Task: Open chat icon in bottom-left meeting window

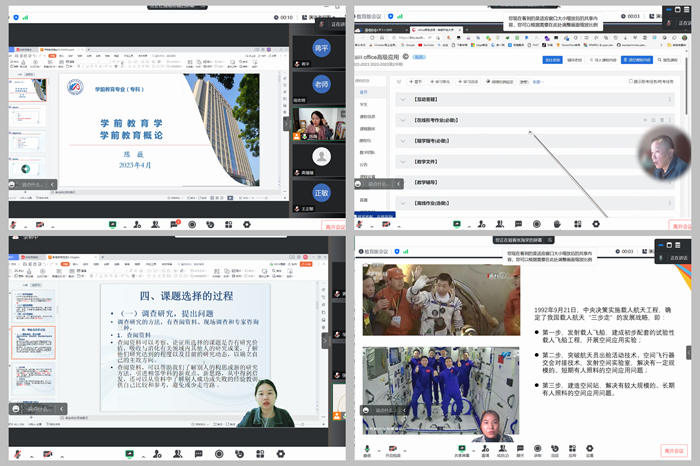Action: pyautogui.click(x=199, y=454)
